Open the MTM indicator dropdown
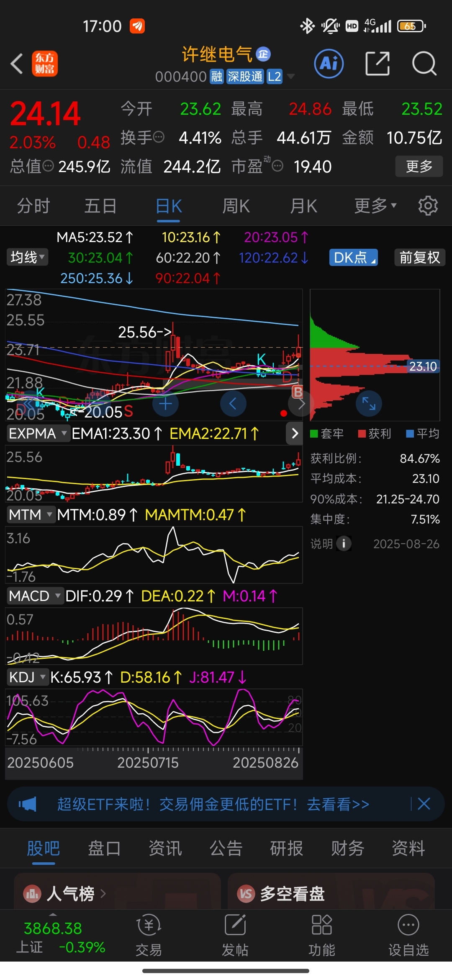The height and width of the screenshot is (980, 452). (x=31, y=514)
